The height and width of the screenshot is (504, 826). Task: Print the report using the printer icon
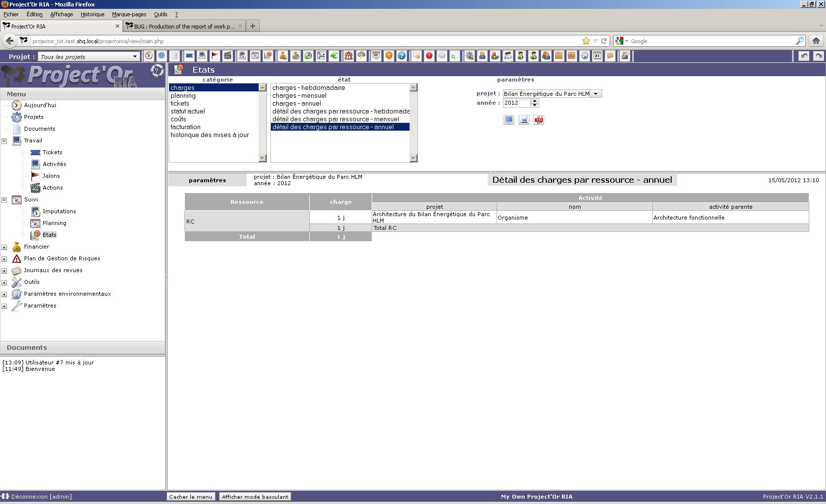click(524, 120)
